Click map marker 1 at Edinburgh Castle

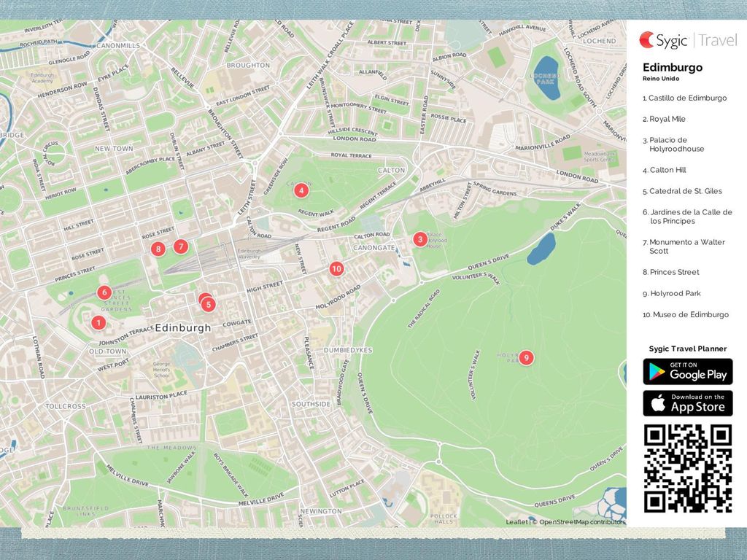click(x=98, y=323)
